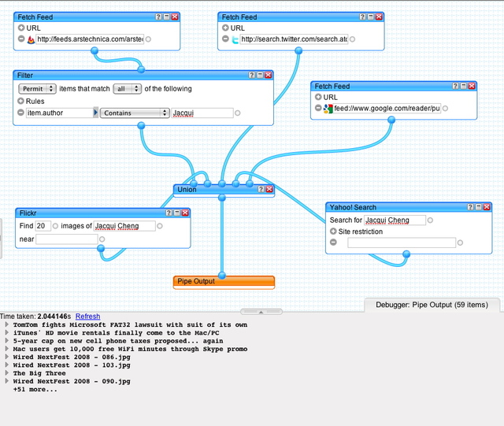The image size is (504, 426).
Task: Add URL in Google Reader Fetch Feed
Action: pos(318,97)
